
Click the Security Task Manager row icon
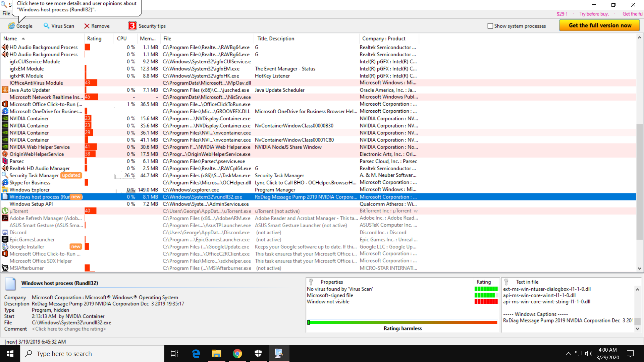coord(5,175)
